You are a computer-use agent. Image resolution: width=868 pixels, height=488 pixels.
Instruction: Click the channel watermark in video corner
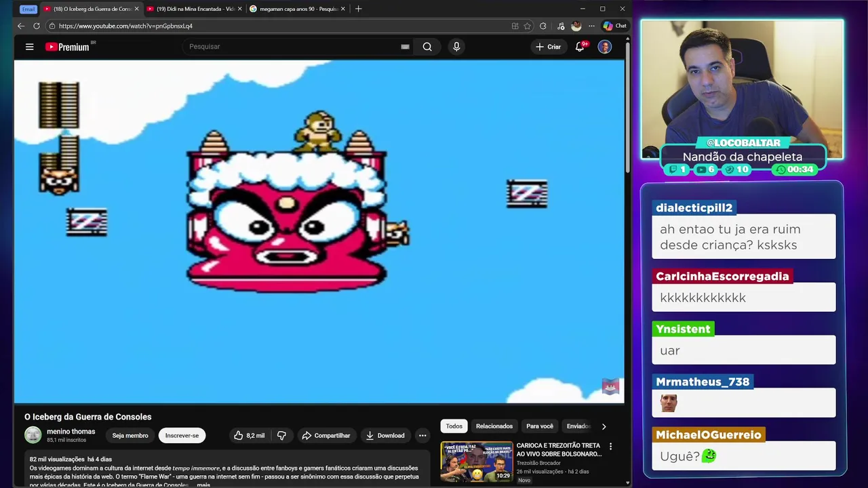[x=610, y=386]
